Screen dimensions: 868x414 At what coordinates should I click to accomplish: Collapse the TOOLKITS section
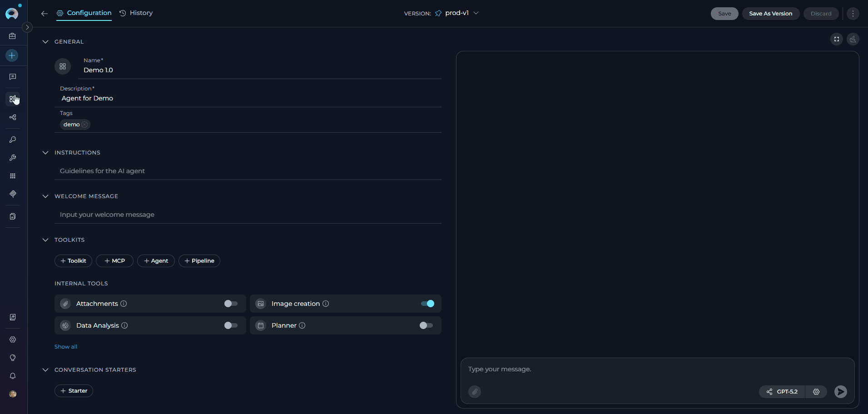click(x=45, y=239)
